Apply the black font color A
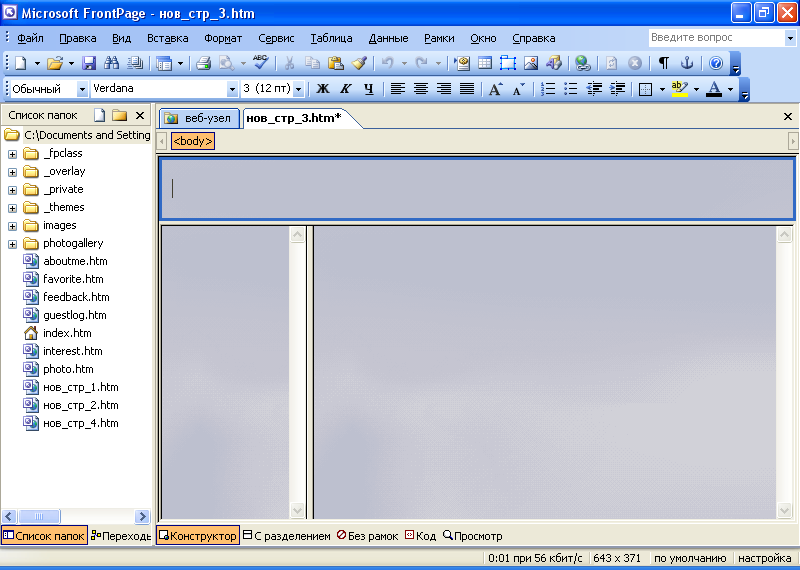Screen dimensions: 800x570 (x=714, y=89)
